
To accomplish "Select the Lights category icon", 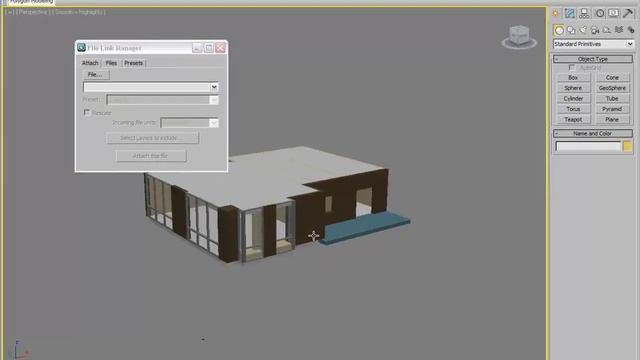I will click(x=583, y=30).
